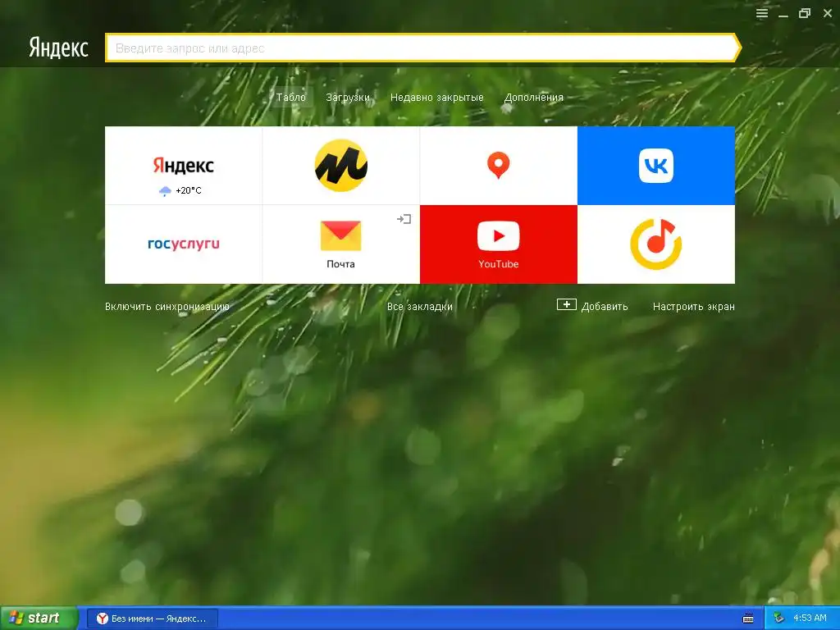Open the Yandex Market tile
Screen dimensions: 840x630
[340, 166]
